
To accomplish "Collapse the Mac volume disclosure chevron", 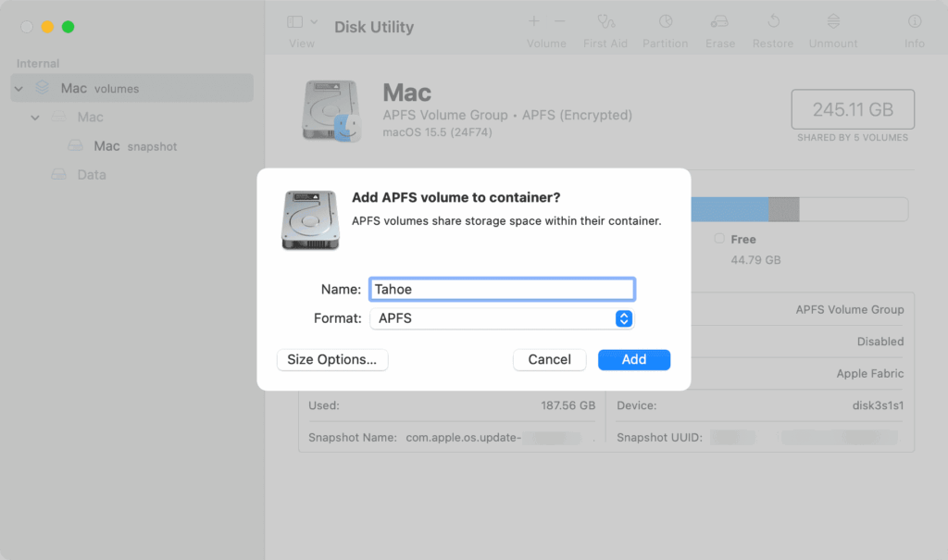I will pos(35,118).
